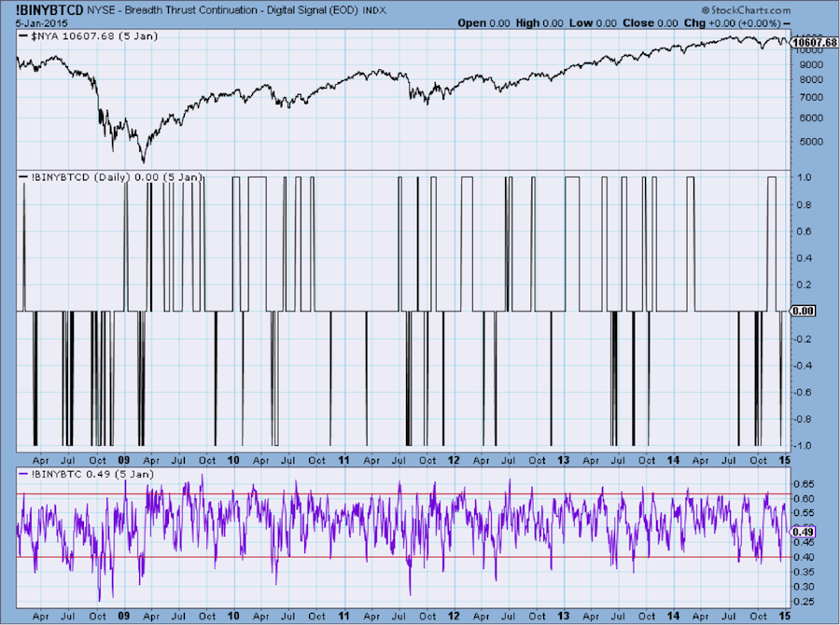Click the 0.65 axis label
This screenshot has width=840, height=625.
click(x=805, y=484)
